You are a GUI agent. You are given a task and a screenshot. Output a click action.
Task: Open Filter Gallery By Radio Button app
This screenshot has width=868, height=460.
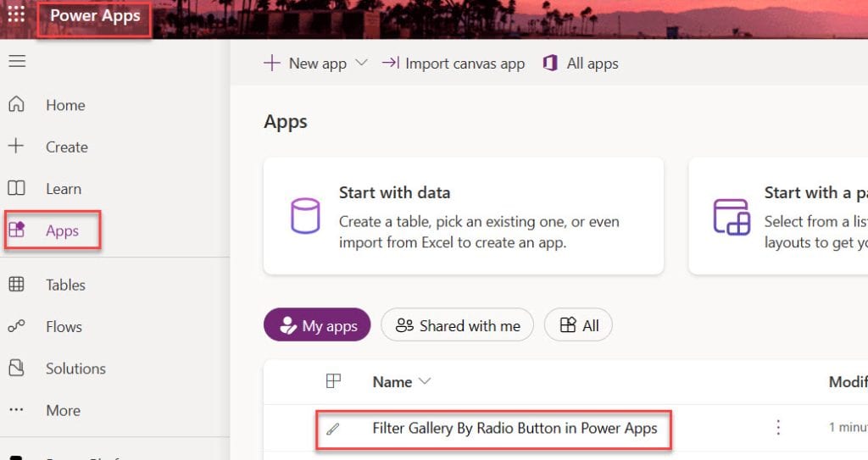(x=515, y=429)
